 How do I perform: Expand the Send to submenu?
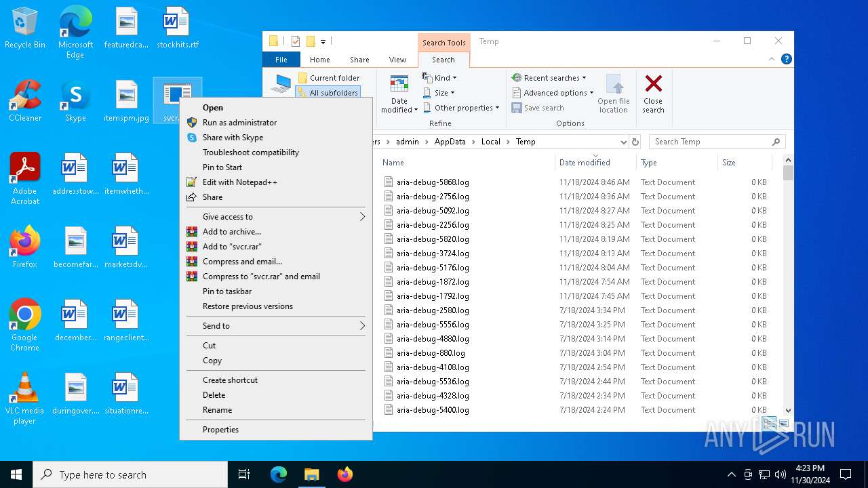pos(276,326)
